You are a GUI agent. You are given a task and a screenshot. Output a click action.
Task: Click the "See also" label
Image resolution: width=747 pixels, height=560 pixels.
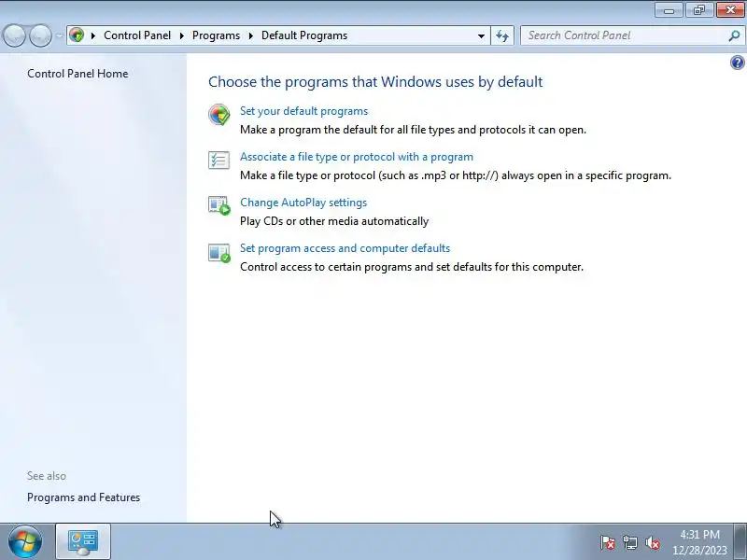tap(47, 476)
